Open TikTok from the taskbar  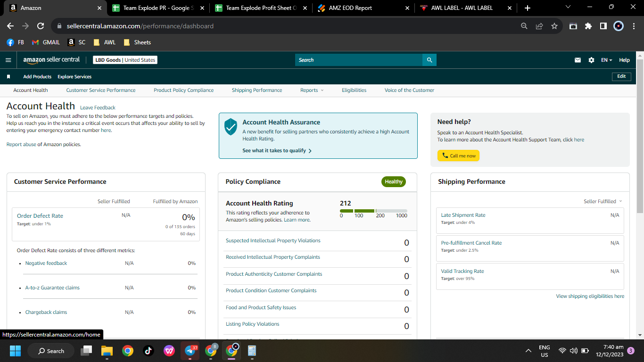148,351
